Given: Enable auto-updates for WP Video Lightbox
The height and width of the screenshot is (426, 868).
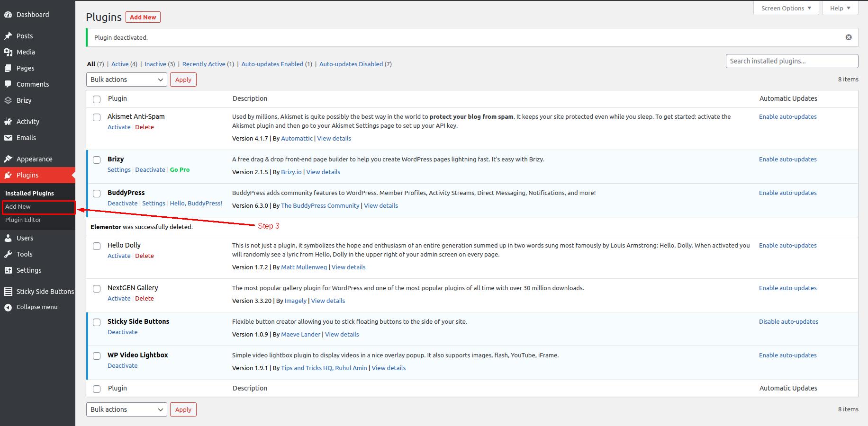Looking at the screenshot, I should (x=788, y=355).
